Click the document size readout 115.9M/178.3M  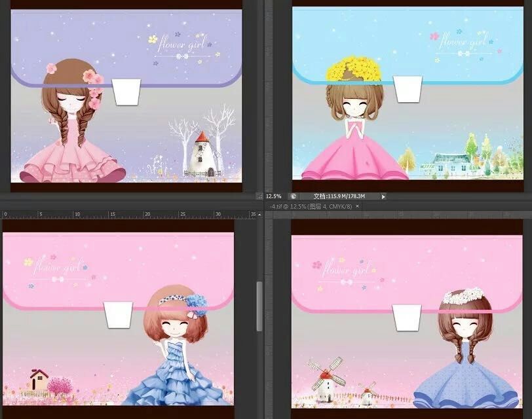pos(339,196)
